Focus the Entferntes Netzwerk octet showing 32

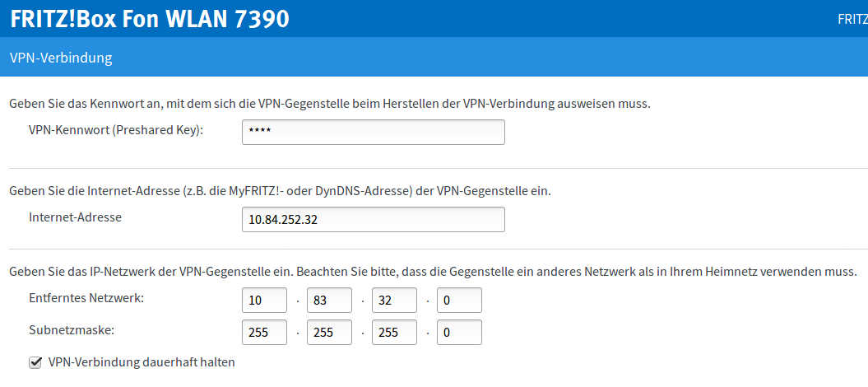pos(393,301)
